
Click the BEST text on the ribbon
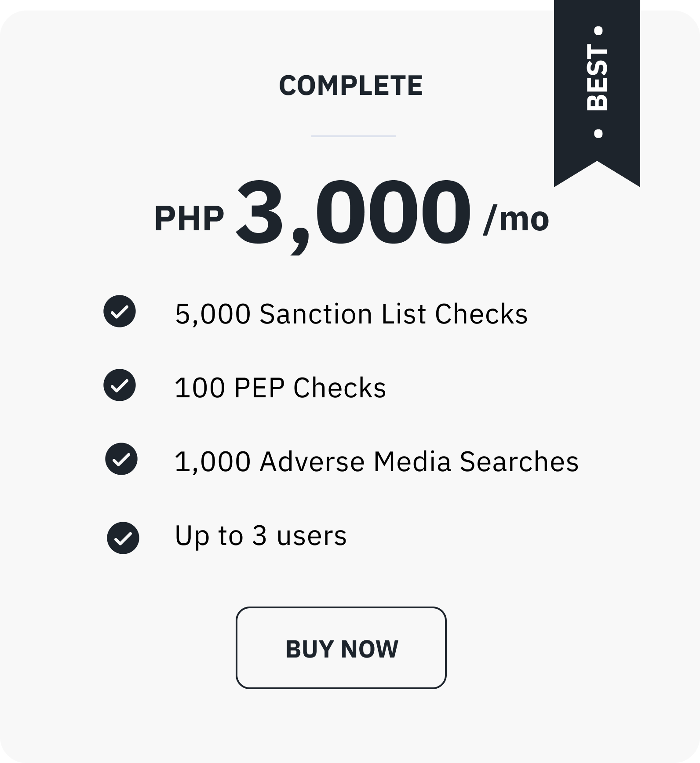(x=597, y=77)
